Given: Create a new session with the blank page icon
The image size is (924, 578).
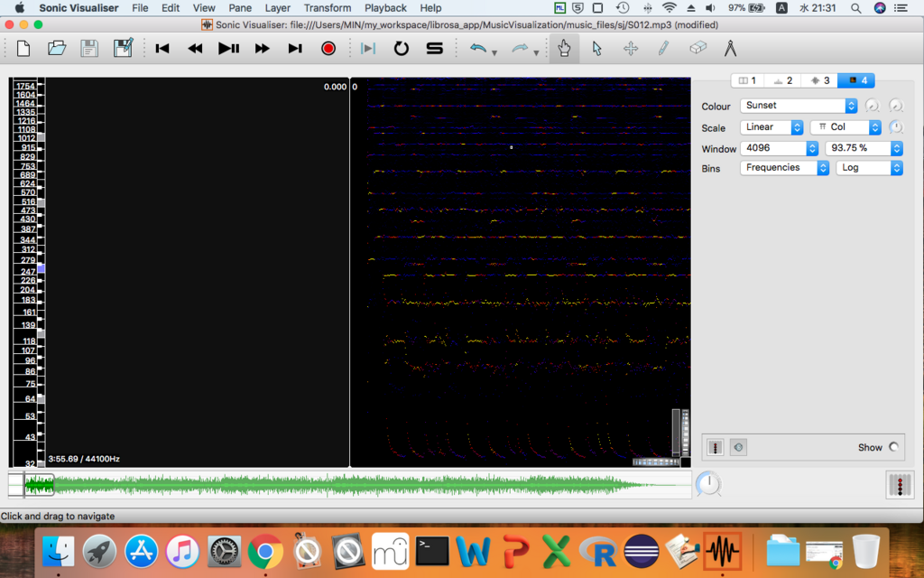Looking at the screenshot, I should [x=23, y=49].
